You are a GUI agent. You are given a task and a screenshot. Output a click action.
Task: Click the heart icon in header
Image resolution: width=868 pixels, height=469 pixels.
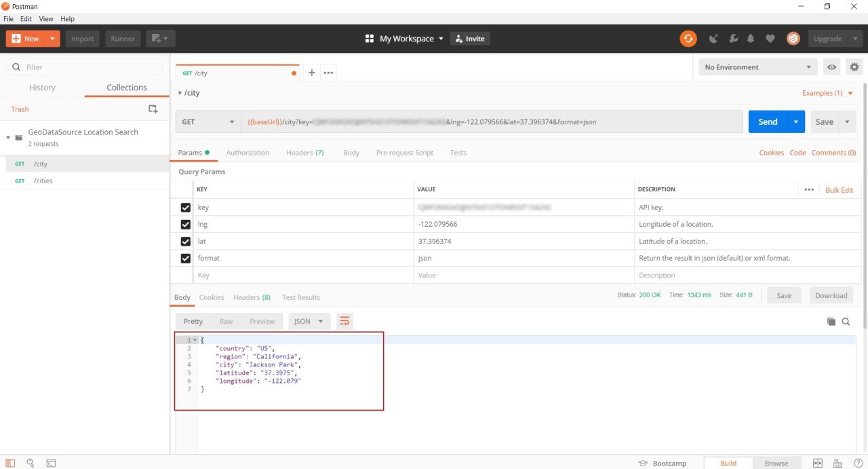tap(770, 39)
